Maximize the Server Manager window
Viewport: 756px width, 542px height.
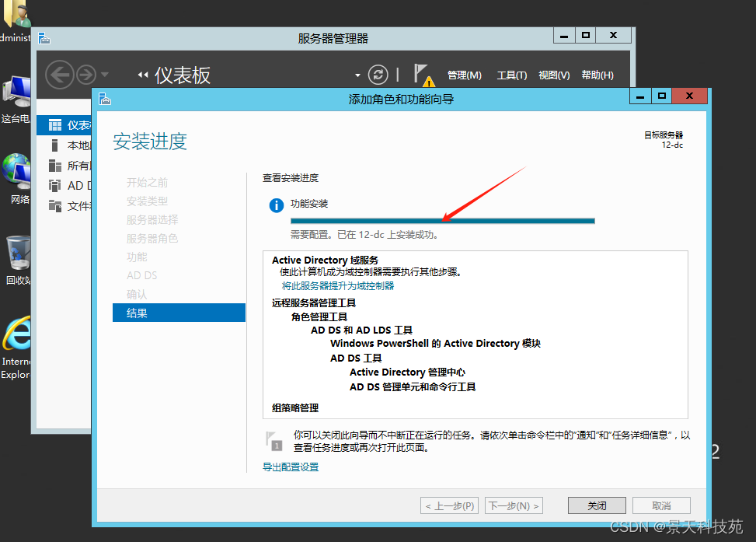(x=586, y=35)
